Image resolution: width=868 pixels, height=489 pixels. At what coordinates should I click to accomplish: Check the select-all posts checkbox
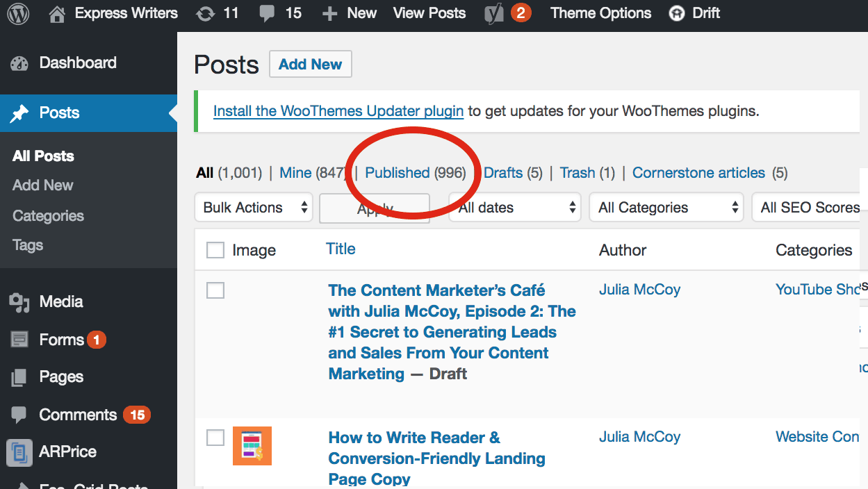(215, 249)
